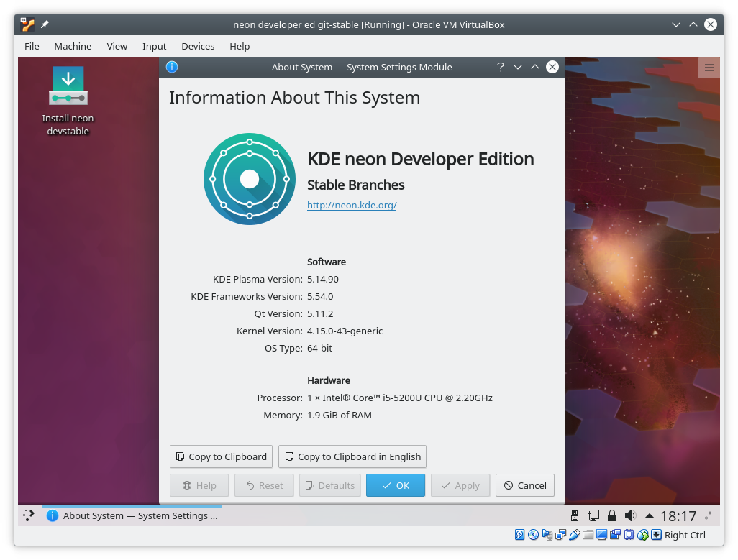738x560 pixels.
Task: Open the screen lock tray icon
Action: click(x=612, y=515)
